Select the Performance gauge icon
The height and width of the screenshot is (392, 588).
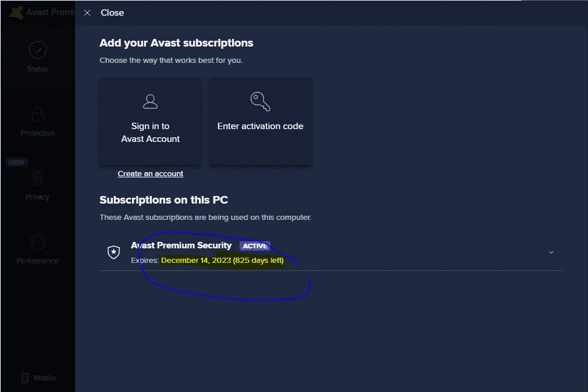37,242
